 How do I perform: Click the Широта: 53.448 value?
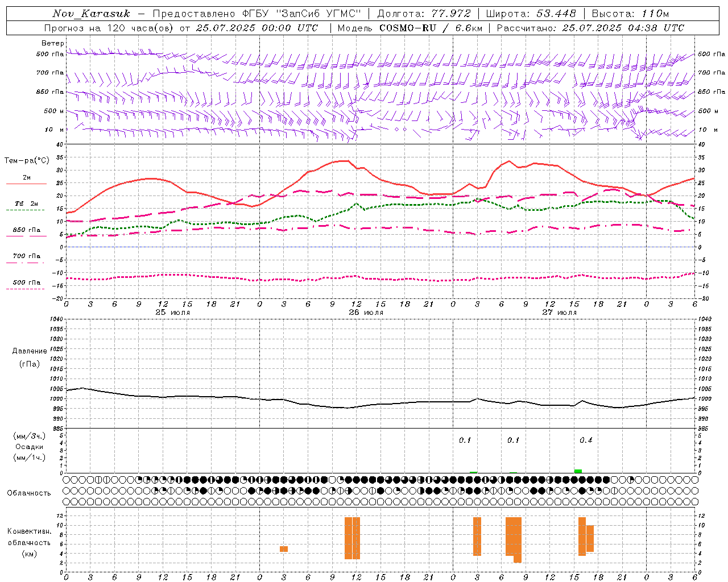click(531, 14)
